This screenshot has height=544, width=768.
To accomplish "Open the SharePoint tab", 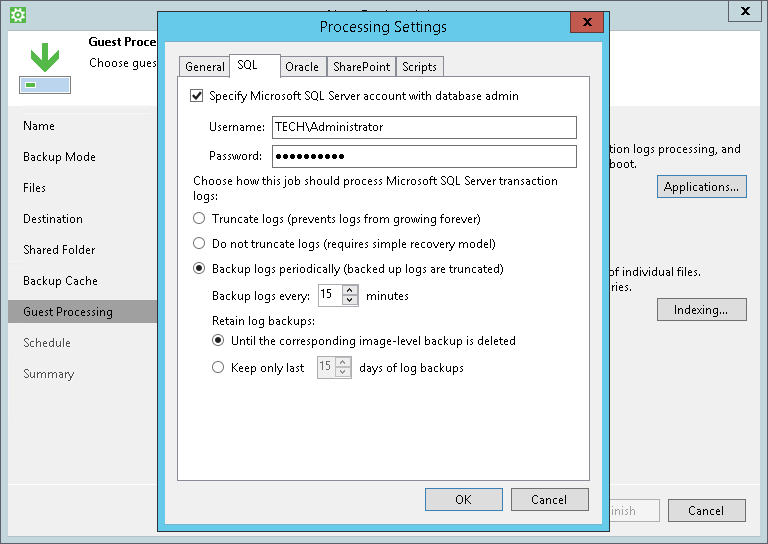I will 361,67.
